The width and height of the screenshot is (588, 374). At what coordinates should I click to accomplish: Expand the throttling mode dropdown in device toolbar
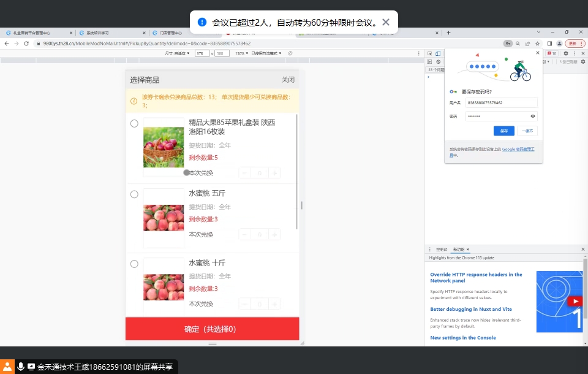(x=266, y=53)
